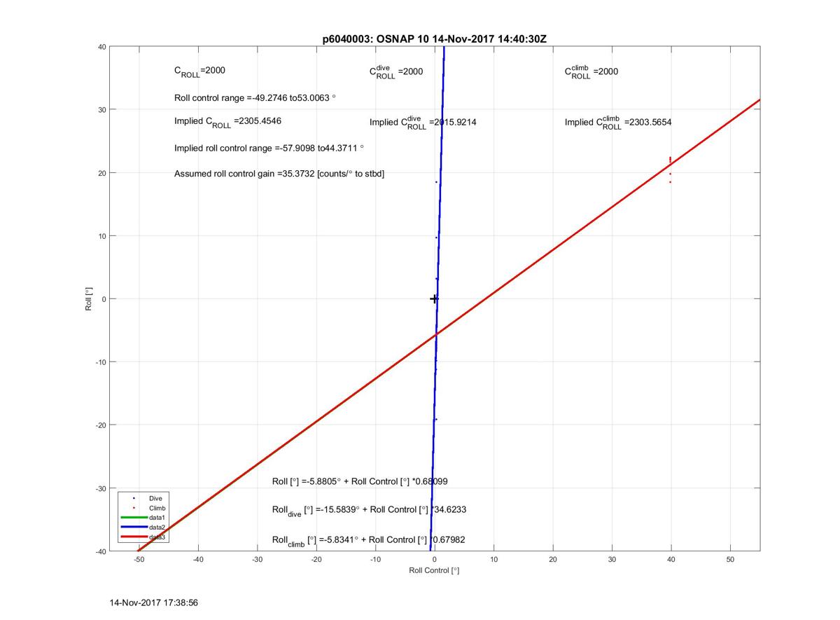Click the x-axis tick label -20
This screenshot has width=840, height=620.
(316, 560)
